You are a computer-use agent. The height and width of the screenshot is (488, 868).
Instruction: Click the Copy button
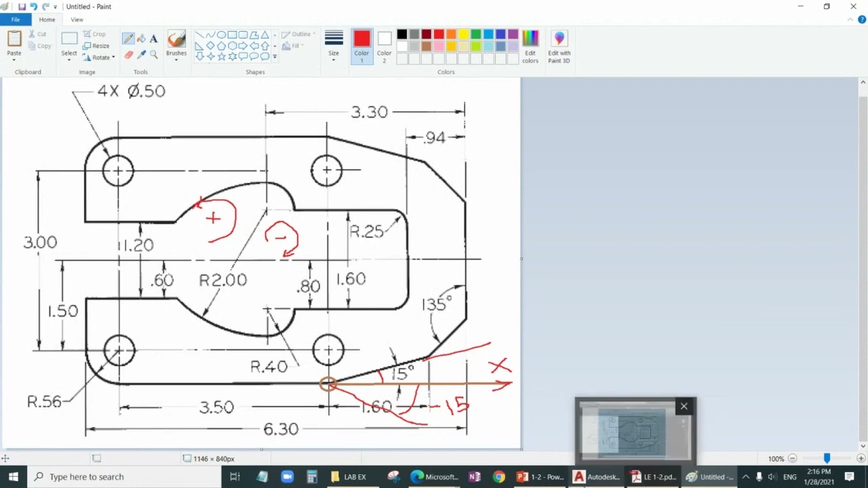[40, 46]
